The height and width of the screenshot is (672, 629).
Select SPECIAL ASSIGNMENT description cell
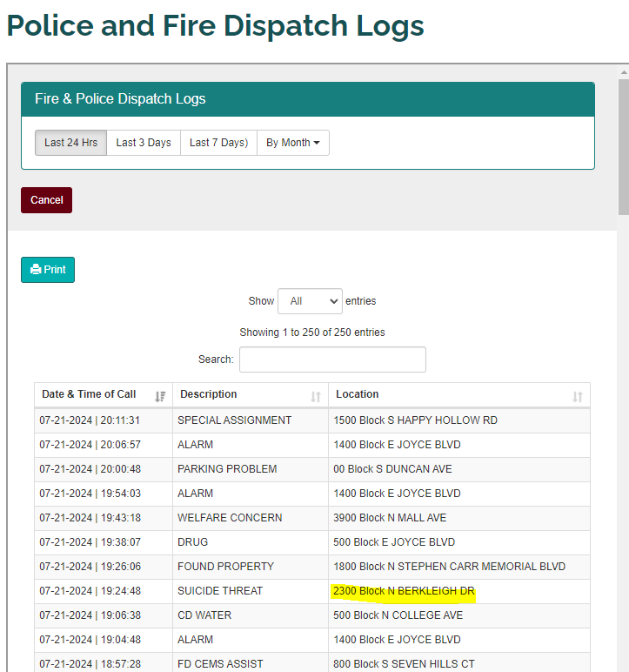pos(251,420)
